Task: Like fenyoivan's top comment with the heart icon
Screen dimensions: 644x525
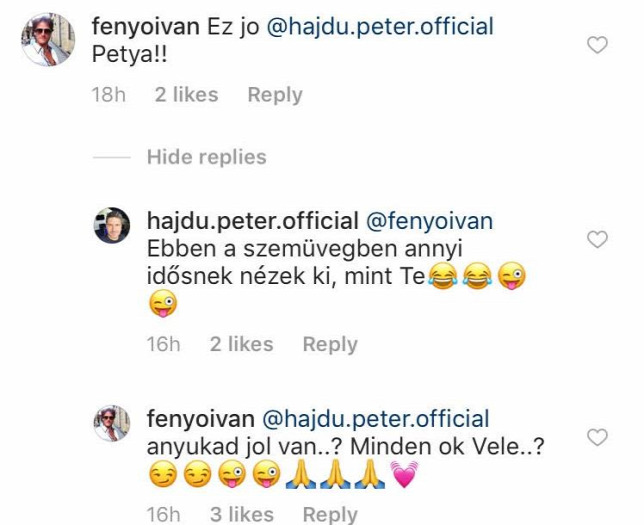Action: tap(597, 45)
